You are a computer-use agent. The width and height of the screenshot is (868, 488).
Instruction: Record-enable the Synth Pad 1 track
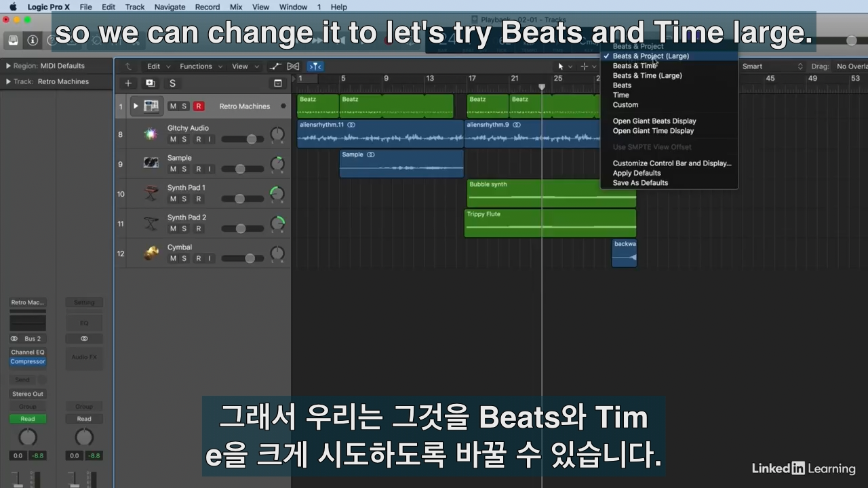click(198, 199)
